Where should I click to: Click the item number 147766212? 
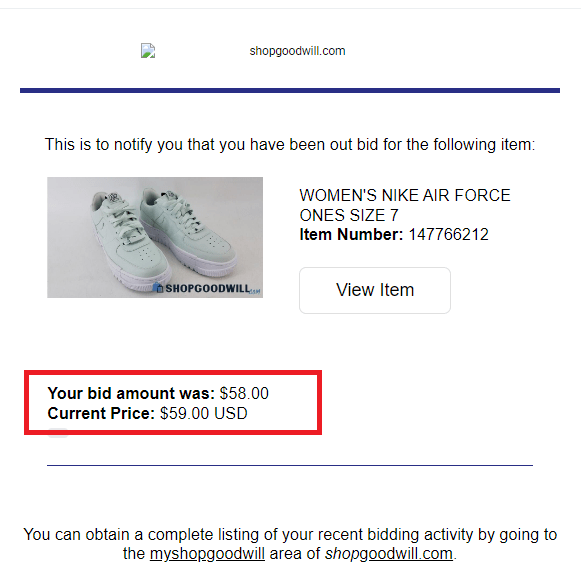448,235
